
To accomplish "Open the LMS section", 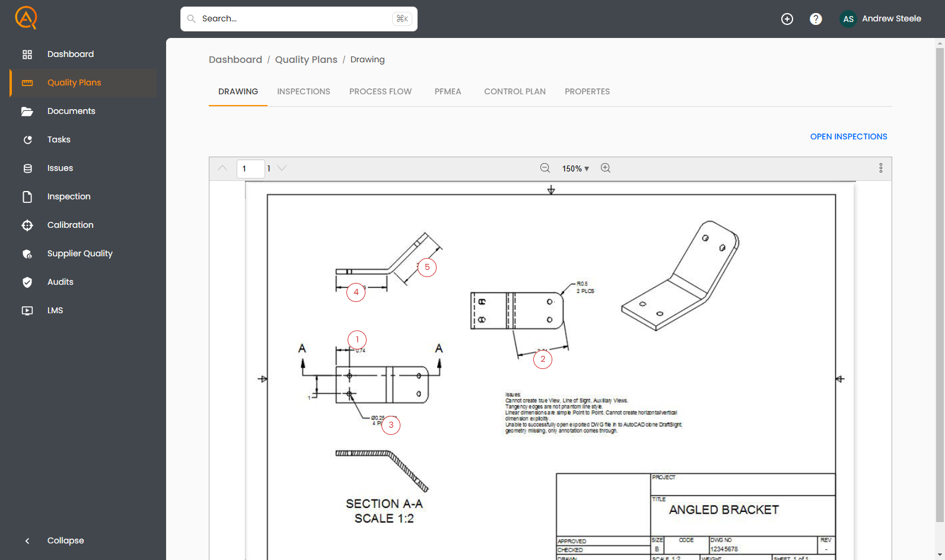I will click(x=83, y=310).
